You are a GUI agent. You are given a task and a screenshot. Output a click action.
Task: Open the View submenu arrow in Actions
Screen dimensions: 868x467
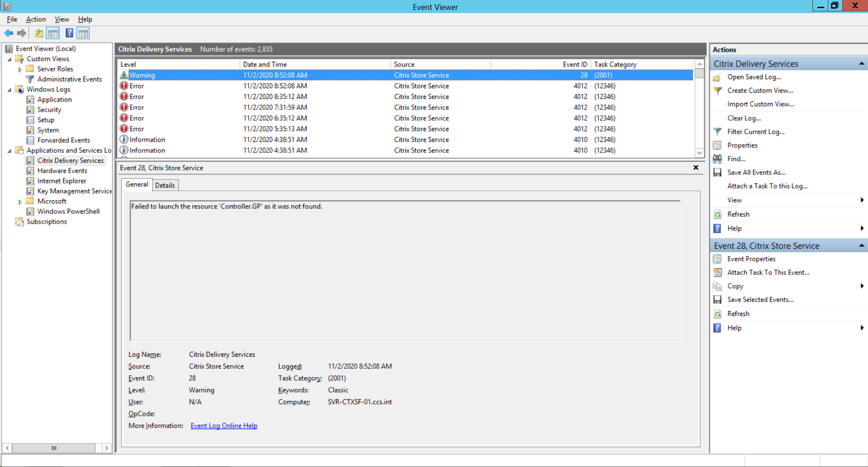coord(862,200)
